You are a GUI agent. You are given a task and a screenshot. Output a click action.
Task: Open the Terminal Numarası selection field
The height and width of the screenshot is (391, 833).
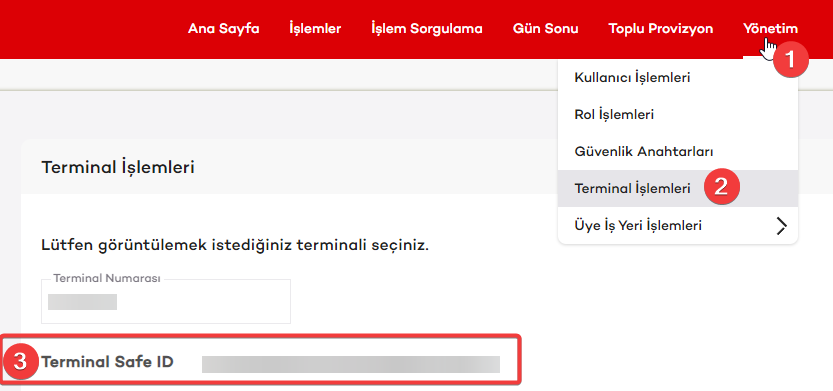click(x=166, y=301)
